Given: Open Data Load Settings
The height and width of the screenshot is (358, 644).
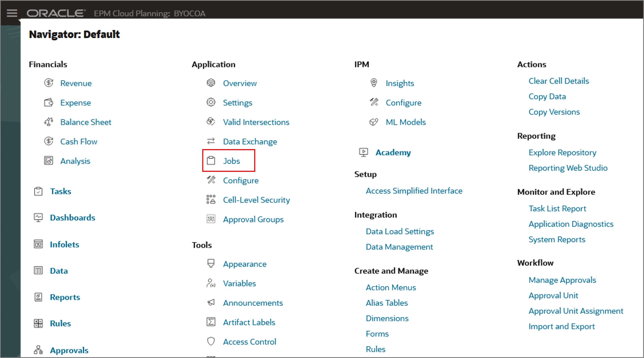Looking at the screenshot, I should click(400, 232).
